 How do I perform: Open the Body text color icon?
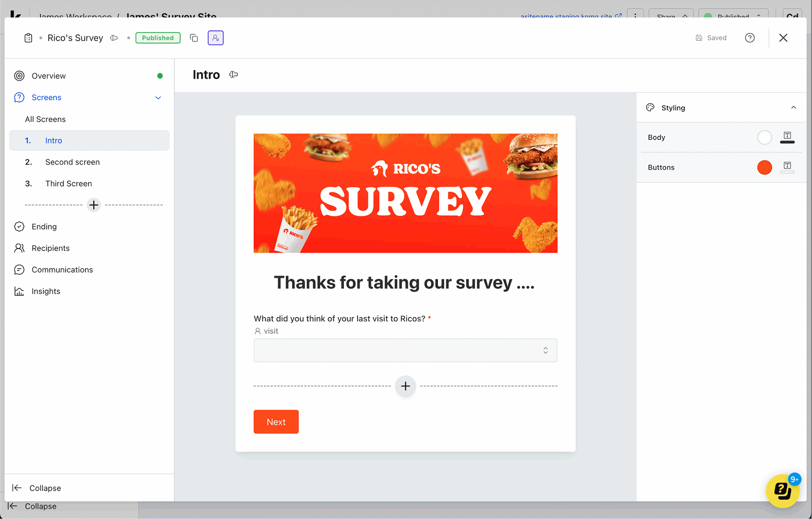[787, 137]
